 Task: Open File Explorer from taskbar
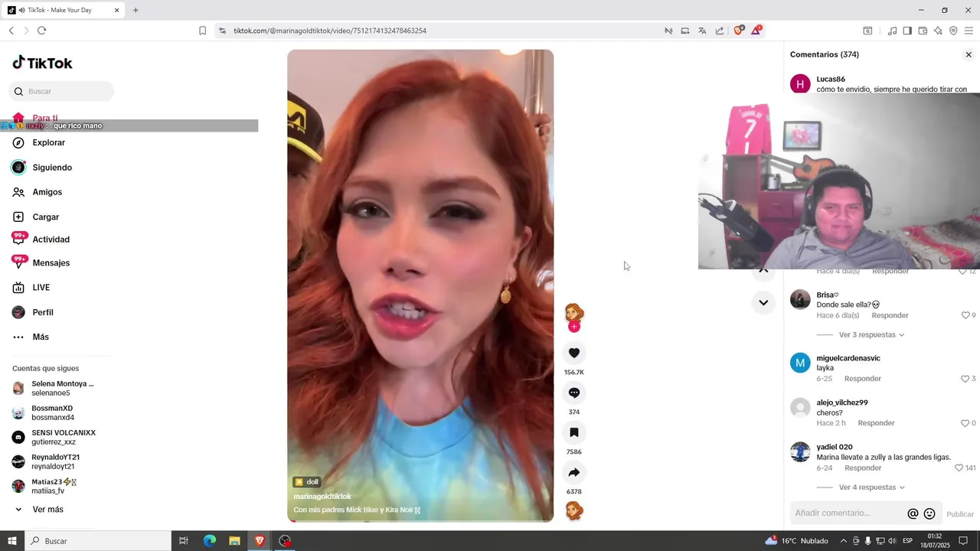pos(234,541)
